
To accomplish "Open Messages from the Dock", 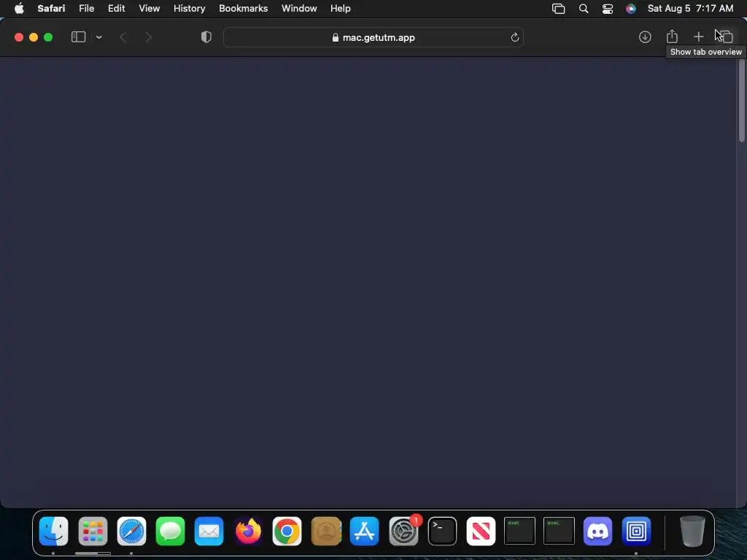I will (170, 531).
